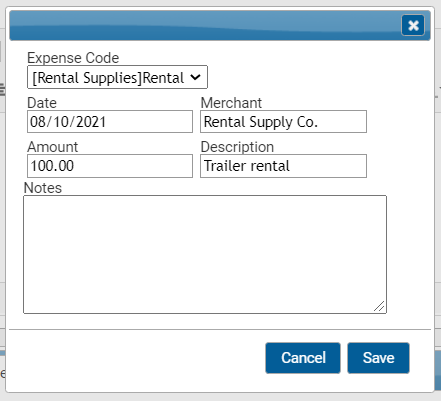The width and height of the screenshot is (441, 401).
Task: Save the expense entry
Action: click(x=378, y=358)
